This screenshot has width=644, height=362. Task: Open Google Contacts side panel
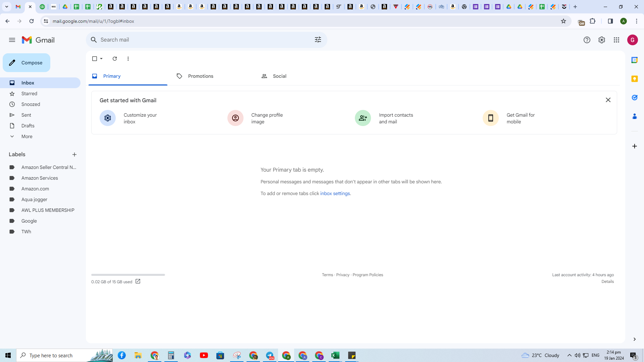(x=634, y=116)
